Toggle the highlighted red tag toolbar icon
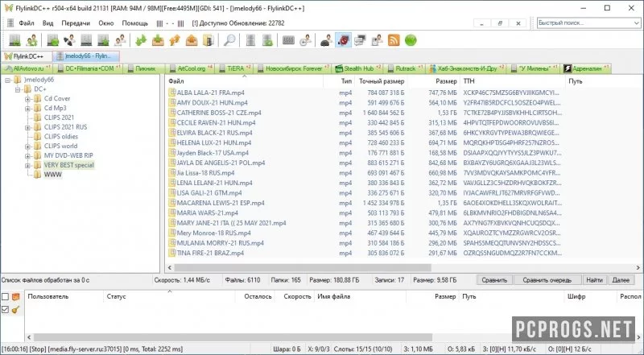 pyautogui.click(x=343, y=40)
